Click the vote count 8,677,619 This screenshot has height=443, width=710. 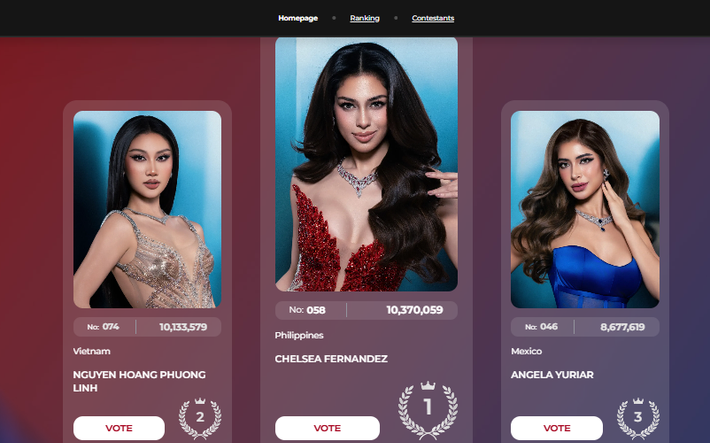click(622, 327)
